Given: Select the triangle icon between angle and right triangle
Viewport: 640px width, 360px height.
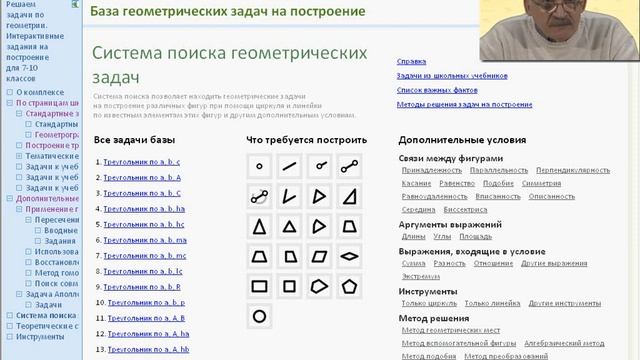Looking at the screenshot, I should pos(319,196).
